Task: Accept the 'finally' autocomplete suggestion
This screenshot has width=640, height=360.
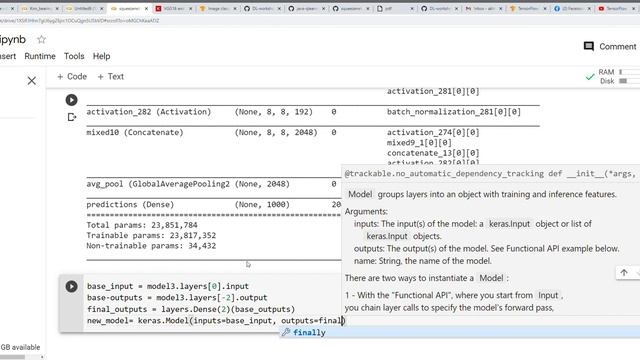Action: pyautogui.click(x=460, y=332)
